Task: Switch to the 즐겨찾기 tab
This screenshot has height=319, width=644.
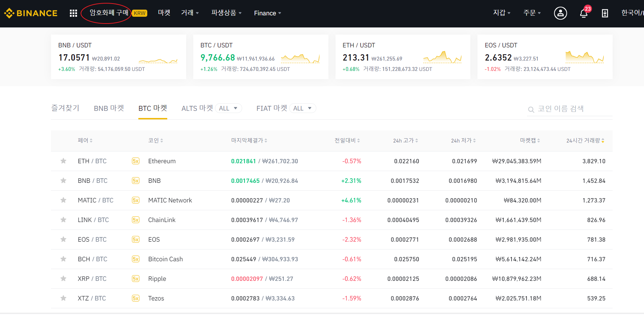Action: pyautogui.click(x=65, y=108)
